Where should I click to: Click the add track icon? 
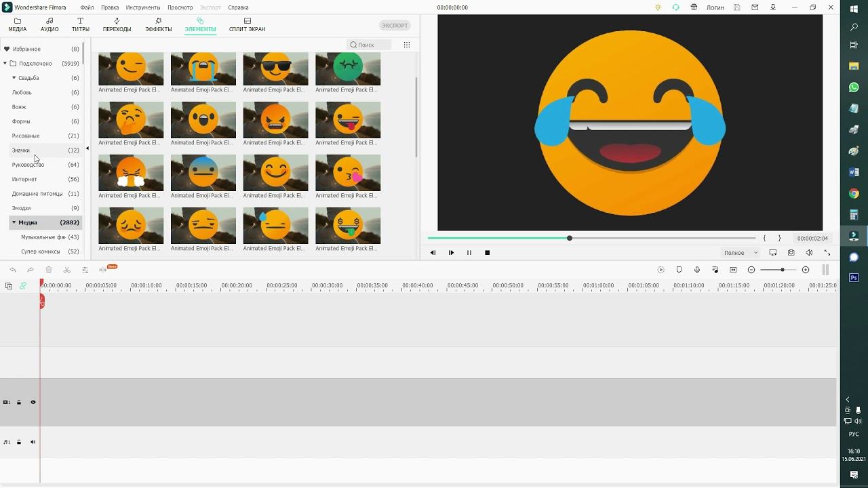9,286
